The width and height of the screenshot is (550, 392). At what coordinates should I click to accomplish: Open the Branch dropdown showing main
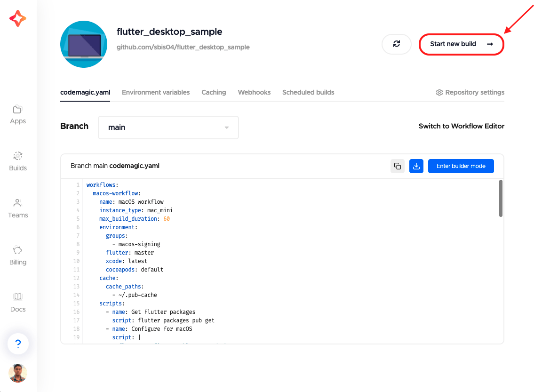pyautogui.click(x=168, y=127)
